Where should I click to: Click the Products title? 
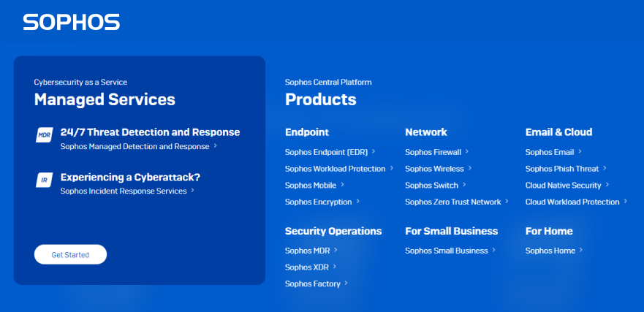point(321,99)
